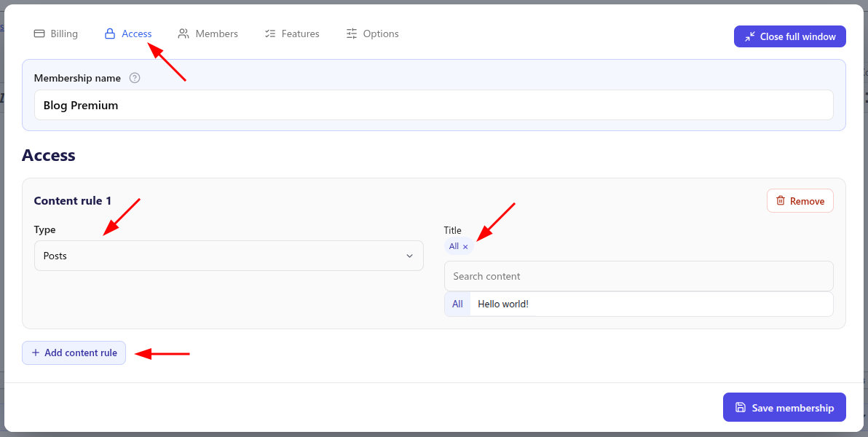Select Hello world! from content results

tap(503, 304)
